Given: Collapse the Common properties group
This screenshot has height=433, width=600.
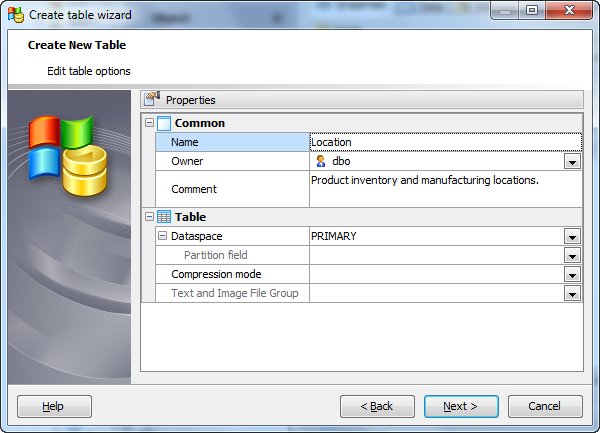Looking at the screenshot, I should (150, 123).
